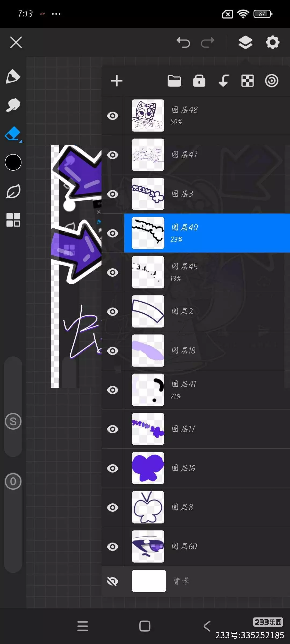Toggle the layer lock icon
This screenshot has height=644, width=290.
pos(199,81)
